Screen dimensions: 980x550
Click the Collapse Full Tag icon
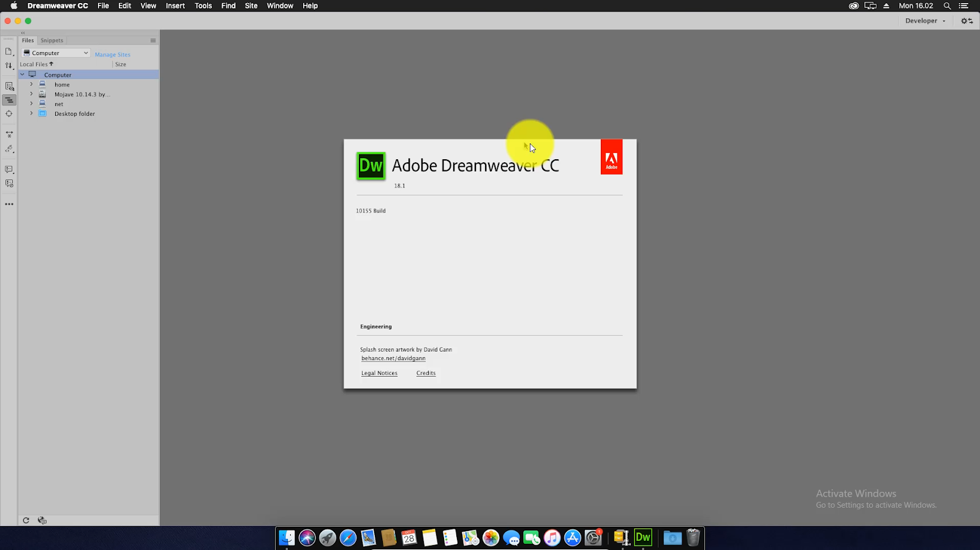[x=9, y=134]
